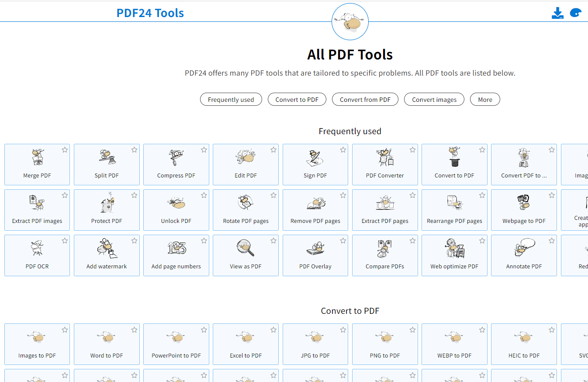
Task: Open the theme palette icon
Action: 576,13
